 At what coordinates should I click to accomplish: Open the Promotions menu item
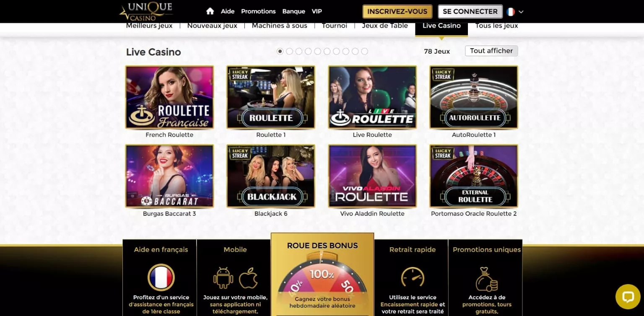point(258,11)
